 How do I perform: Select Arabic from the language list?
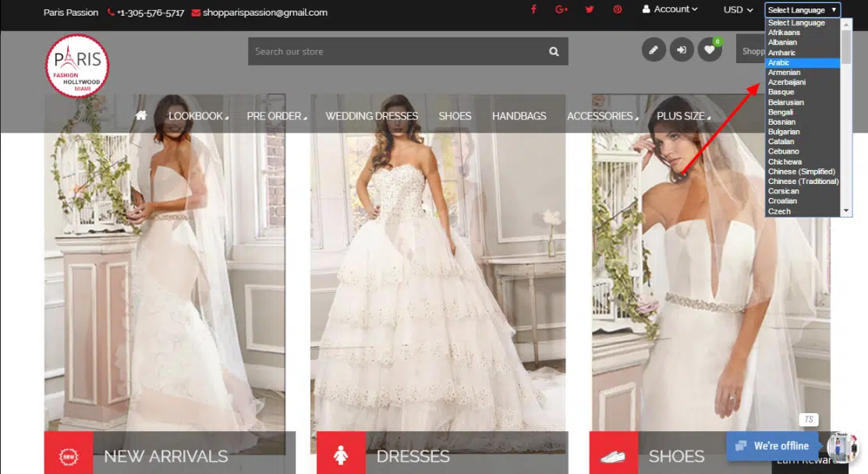tap(780, 62)
